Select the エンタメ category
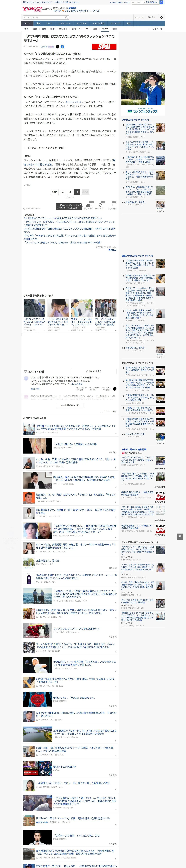 point(63,29)
